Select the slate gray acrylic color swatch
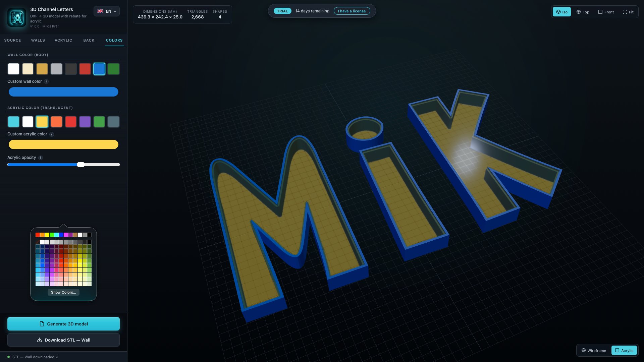Viewport: 644px width, 362px height. click(113, 122)
